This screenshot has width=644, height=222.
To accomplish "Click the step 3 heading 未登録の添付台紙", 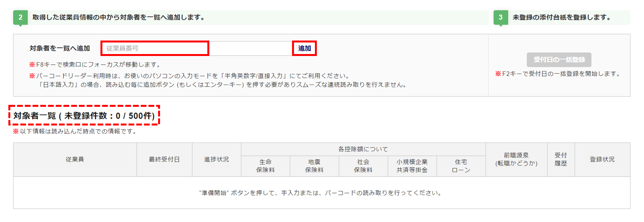I will coord(562,17).
